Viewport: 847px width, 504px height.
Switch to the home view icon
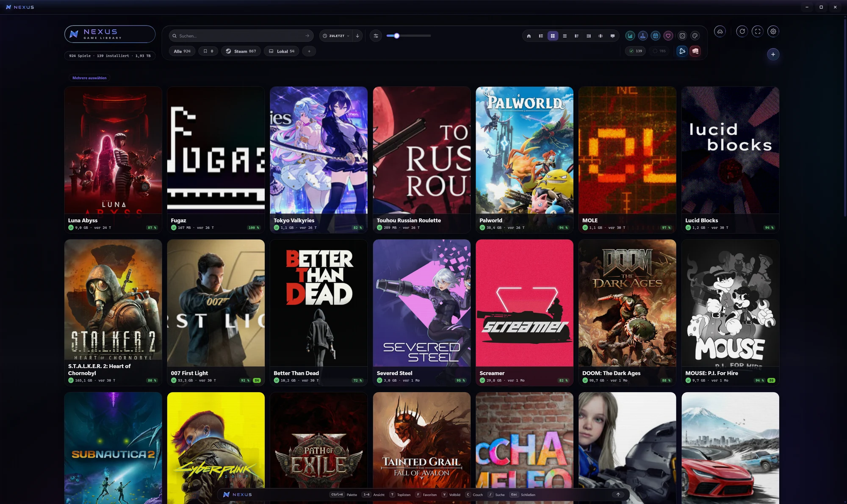coord(529,36)
